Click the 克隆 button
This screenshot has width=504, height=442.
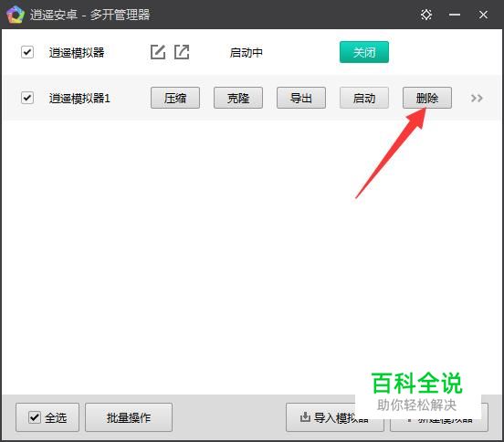coord(238,98)
